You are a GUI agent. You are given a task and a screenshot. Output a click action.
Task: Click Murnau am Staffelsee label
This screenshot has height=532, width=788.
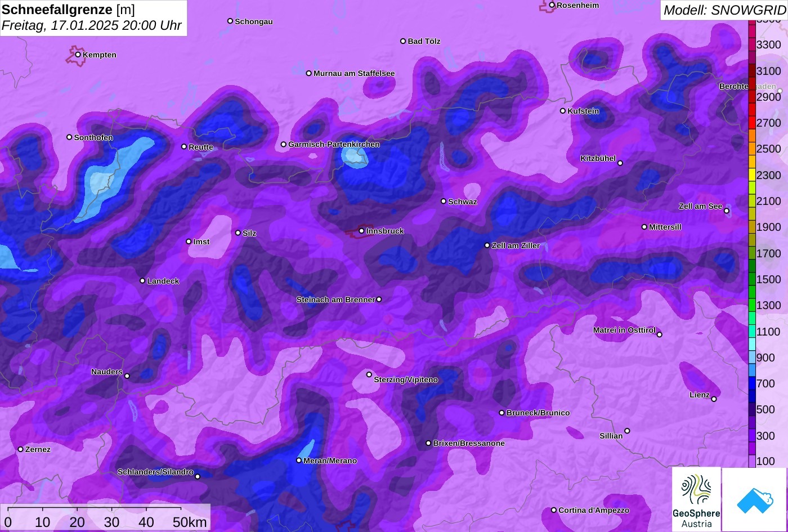tap(354, 73)
